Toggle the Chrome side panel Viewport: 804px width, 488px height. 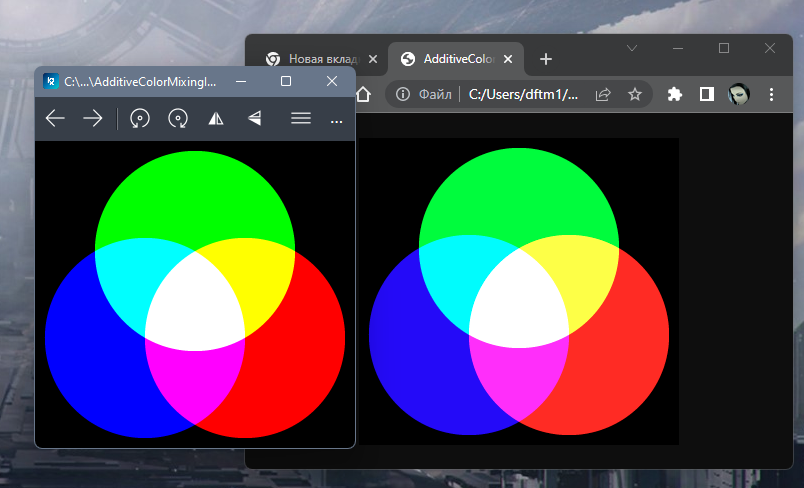tap(706, 95)
